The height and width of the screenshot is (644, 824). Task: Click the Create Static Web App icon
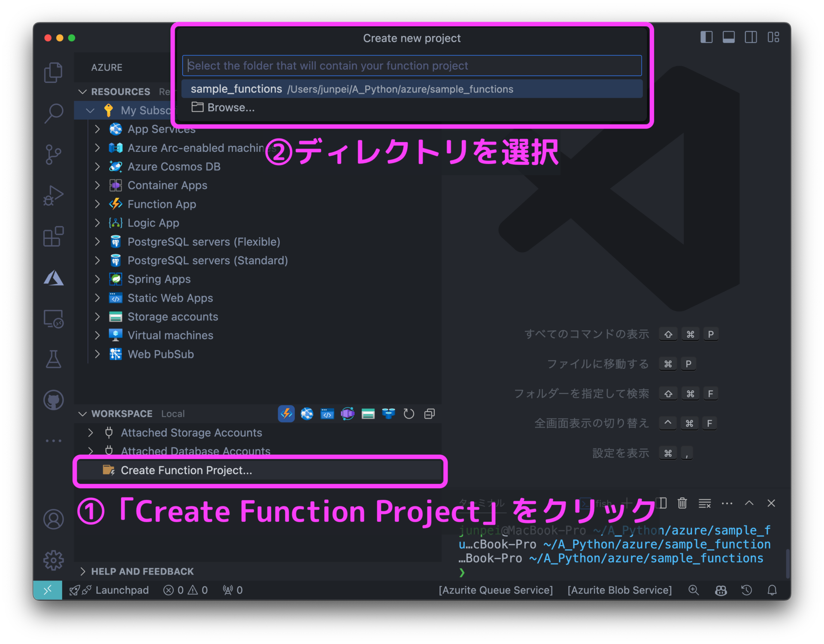click(x=327, y=414)
